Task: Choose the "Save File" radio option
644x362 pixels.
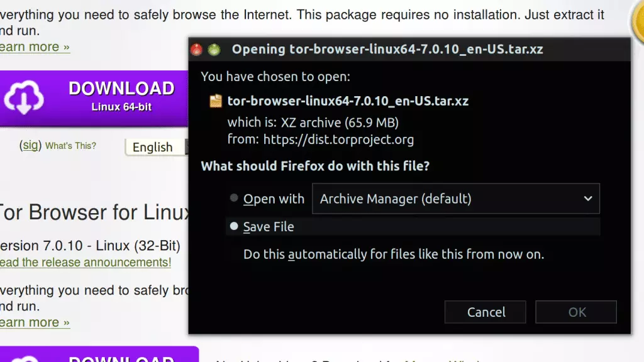Action: point(234,226)
